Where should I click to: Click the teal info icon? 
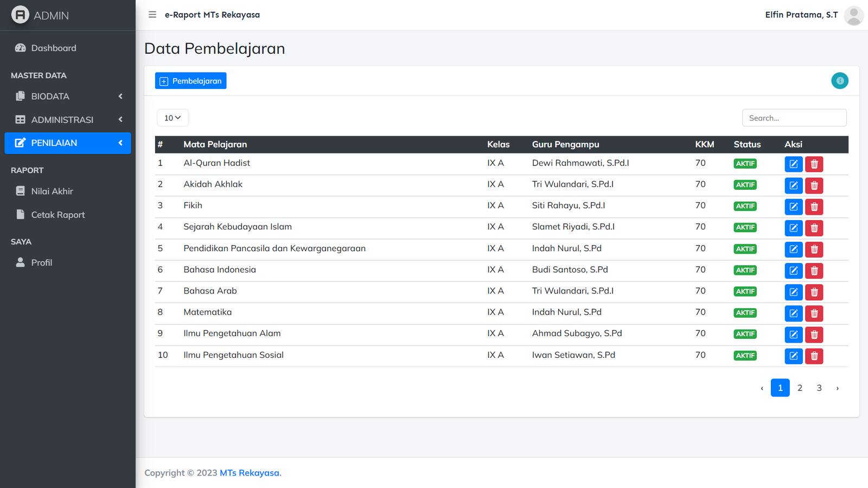(x=839, y=81)
